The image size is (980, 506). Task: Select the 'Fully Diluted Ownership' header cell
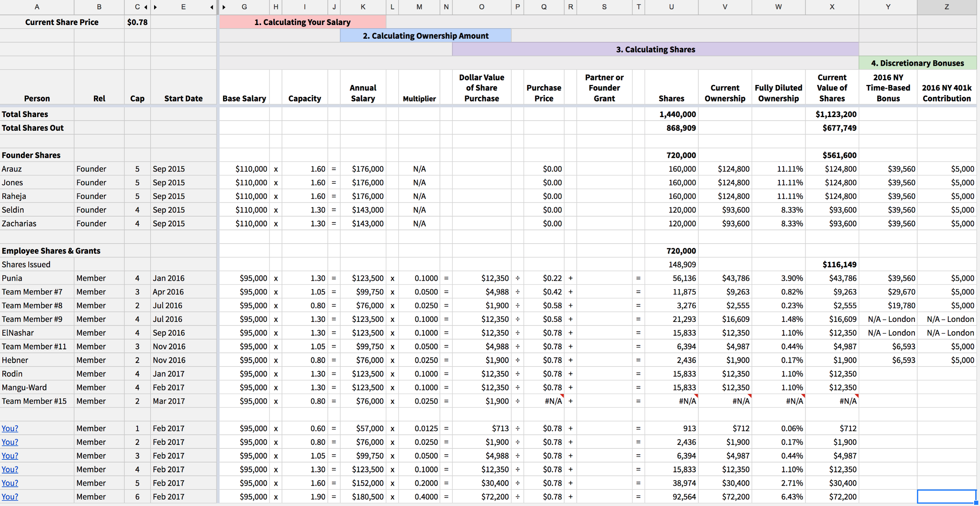pyautogui.click(x=779, y=87)
